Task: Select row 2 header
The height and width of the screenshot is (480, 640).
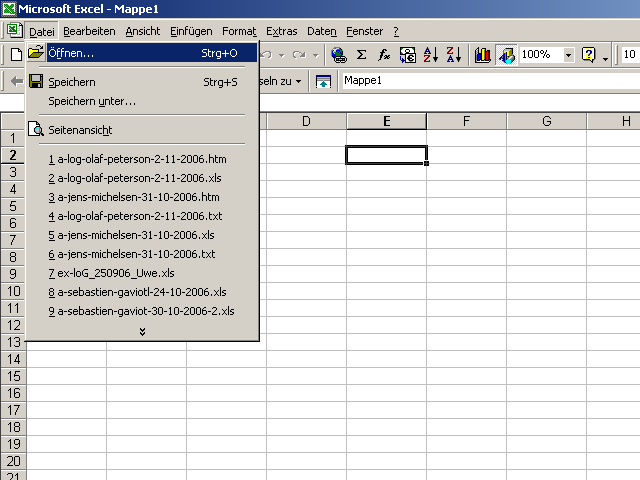Action: coord(13,155)
